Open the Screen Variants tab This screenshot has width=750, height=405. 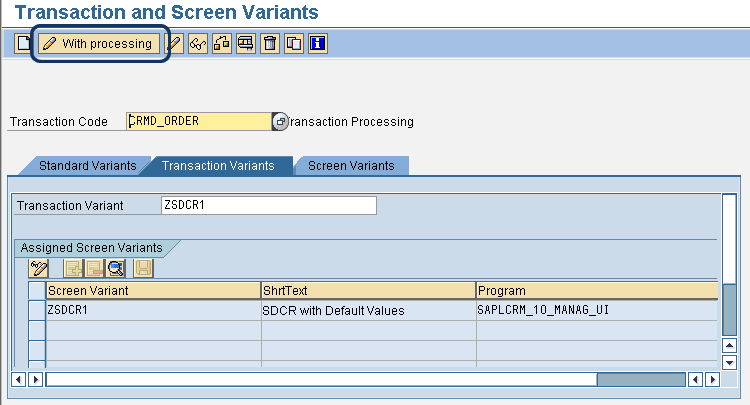point(351,165)
